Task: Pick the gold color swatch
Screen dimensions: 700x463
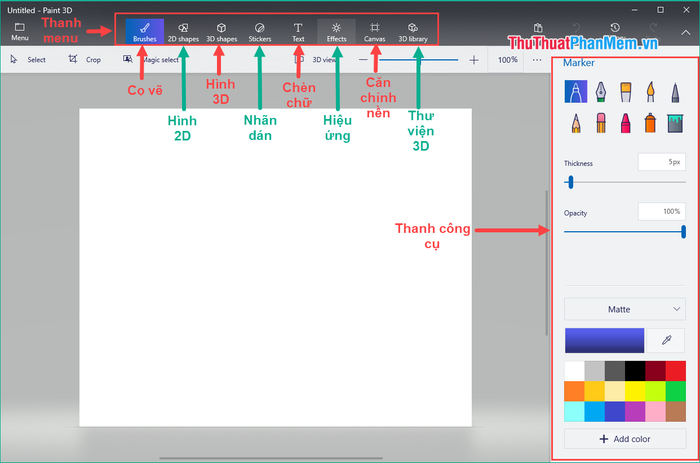Action: [595, 391]
